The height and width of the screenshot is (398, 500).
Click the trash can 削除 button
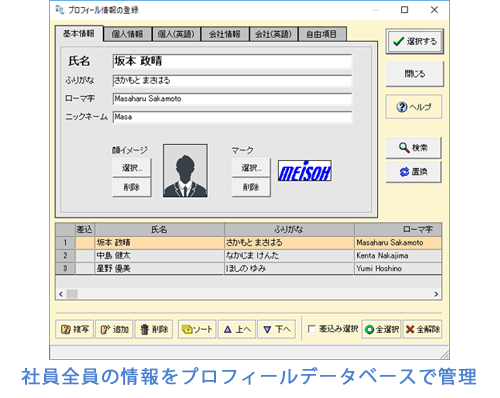coord(154,329)
